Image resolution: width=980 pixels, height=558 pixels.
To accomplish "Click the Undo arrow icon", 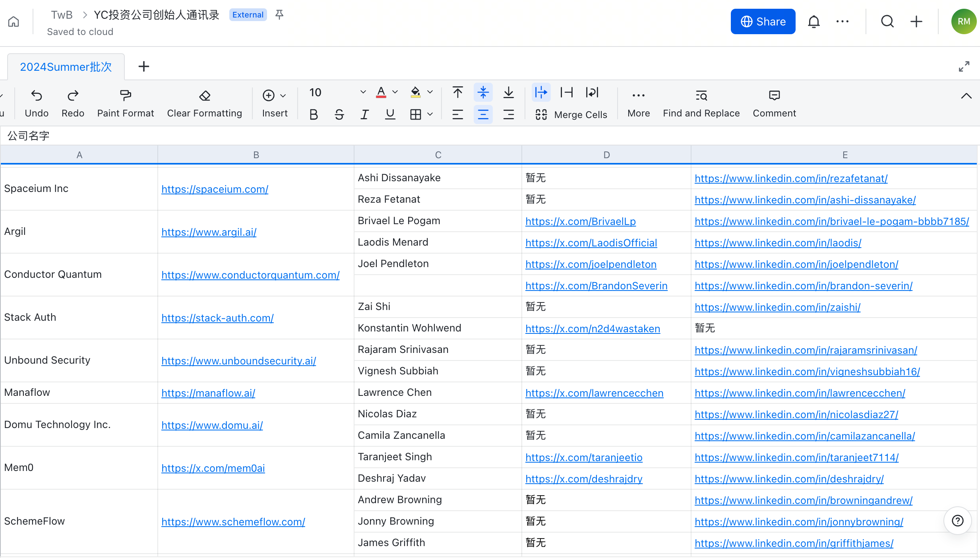I will pos(37,95).
